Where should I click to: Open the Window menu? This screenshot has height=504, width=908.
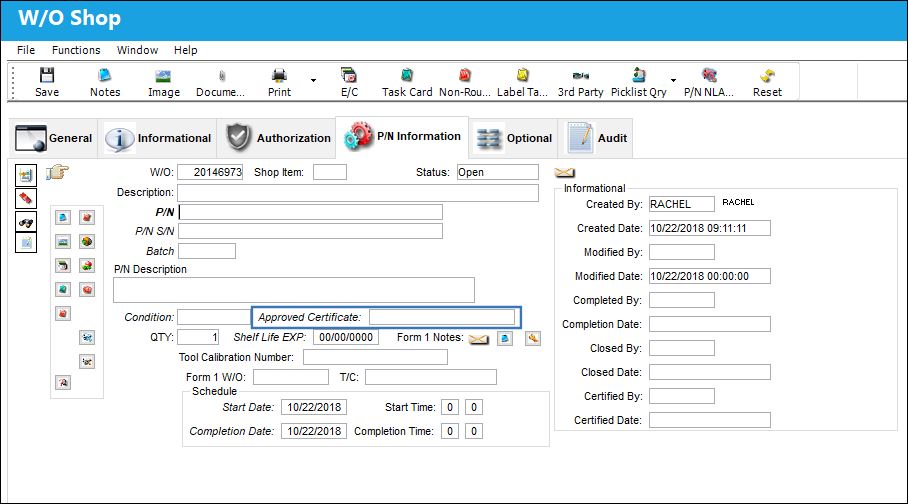pos(137,50)
